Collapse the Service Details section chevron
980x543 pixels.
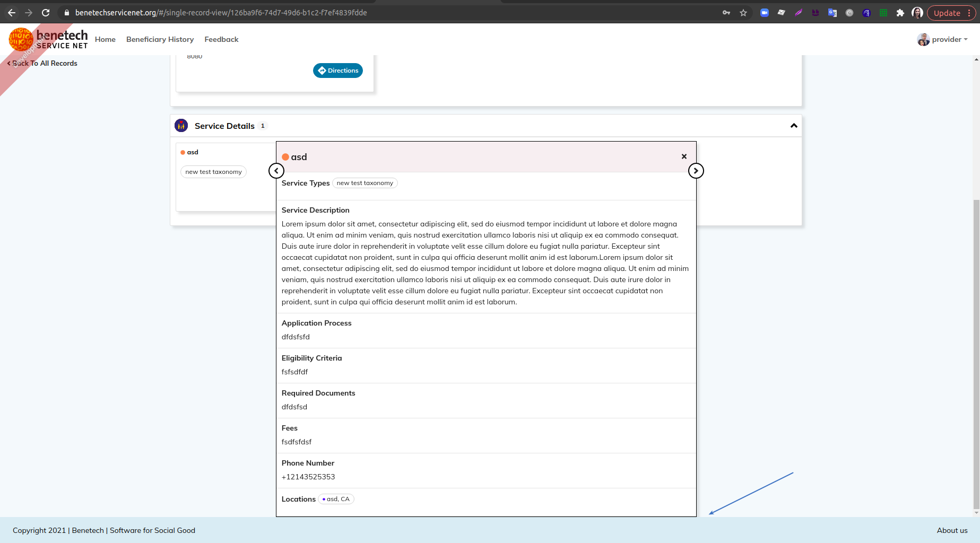coord(794,126)
